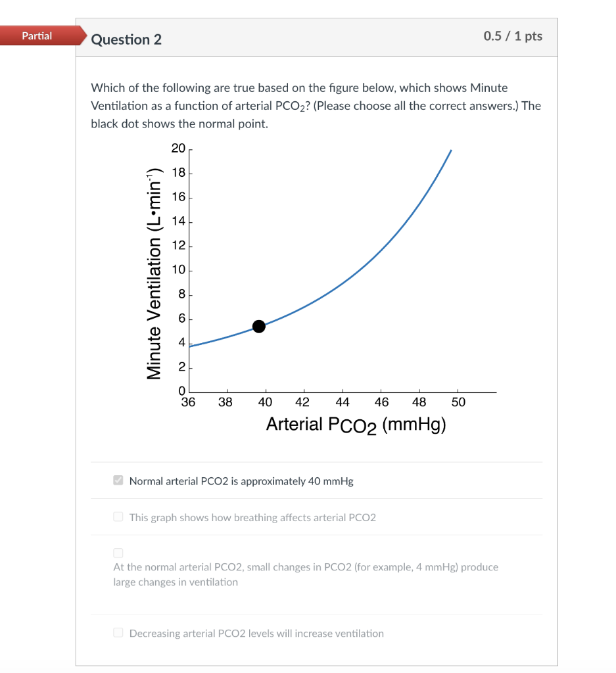Click the red Partial status badge
Viewport: 616px width, 673px height.
(x=36, y=35)
